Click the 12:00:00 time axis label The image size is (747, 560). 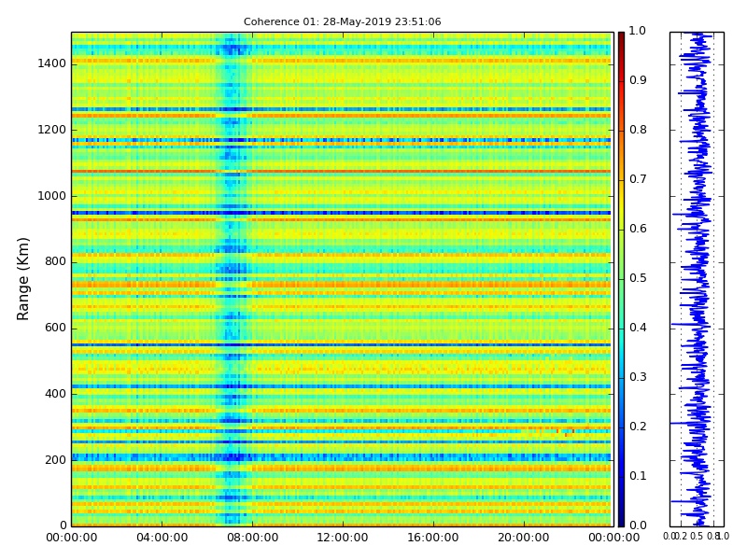343,539
